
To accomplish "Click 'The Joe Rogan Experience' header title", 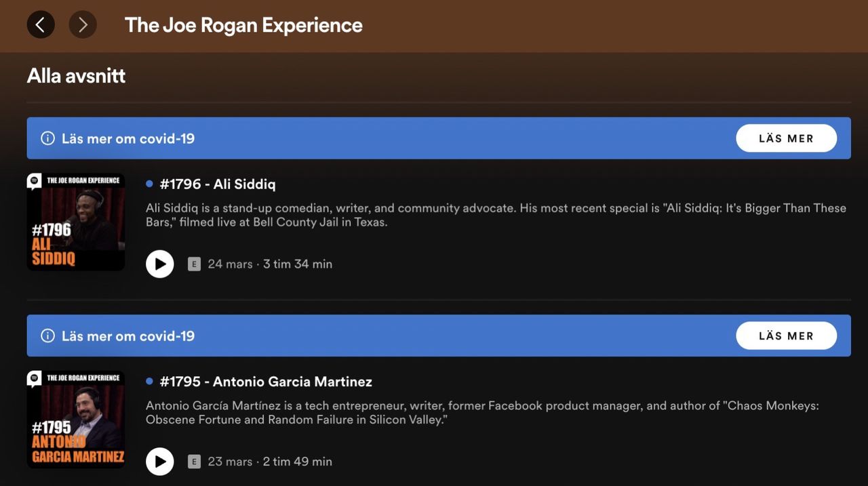I will (243, 25).
